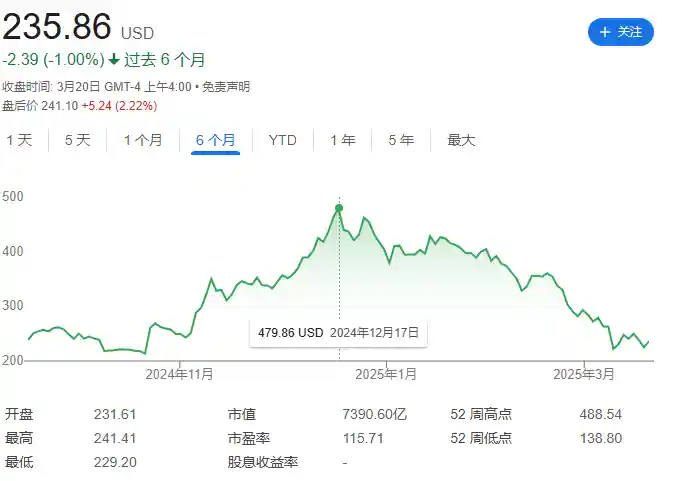Click the 400 y-axis label
The width and height of the screenshot is (681, 481).
[13, 251]
